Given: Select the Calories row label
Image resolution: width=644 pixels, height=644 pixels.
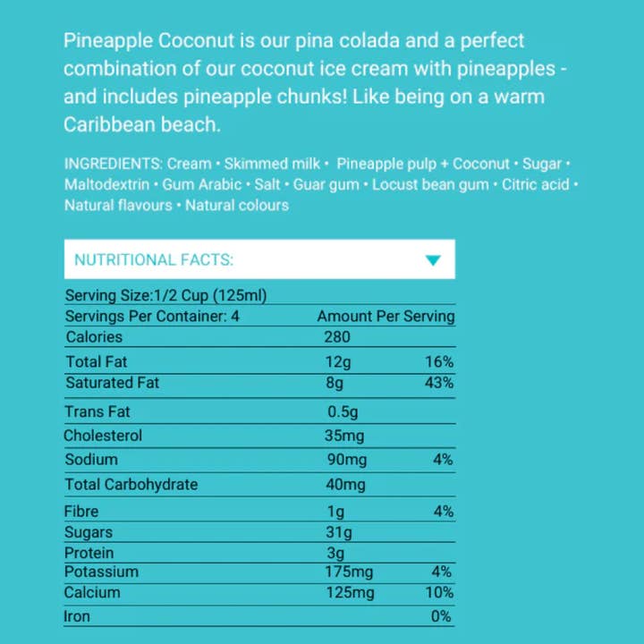Looking at the screenshot, I should 94,337.
